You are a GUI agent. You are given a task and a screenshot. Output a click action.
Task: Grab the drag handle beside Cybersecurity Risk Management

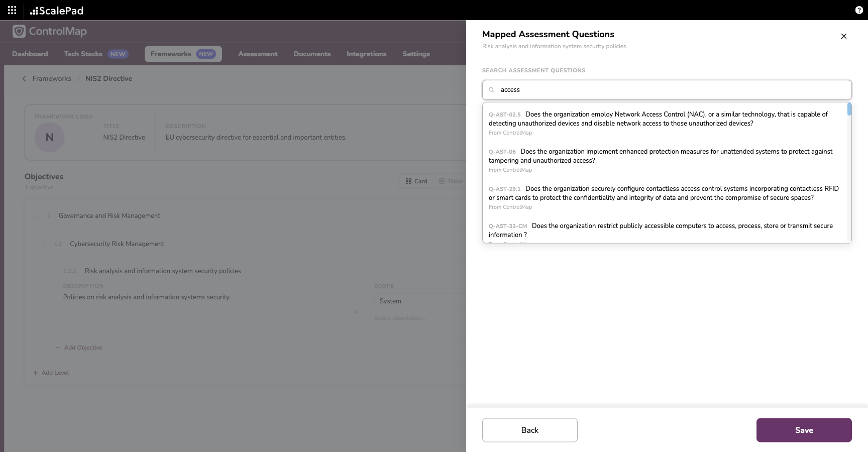click(x=44, y=244)
